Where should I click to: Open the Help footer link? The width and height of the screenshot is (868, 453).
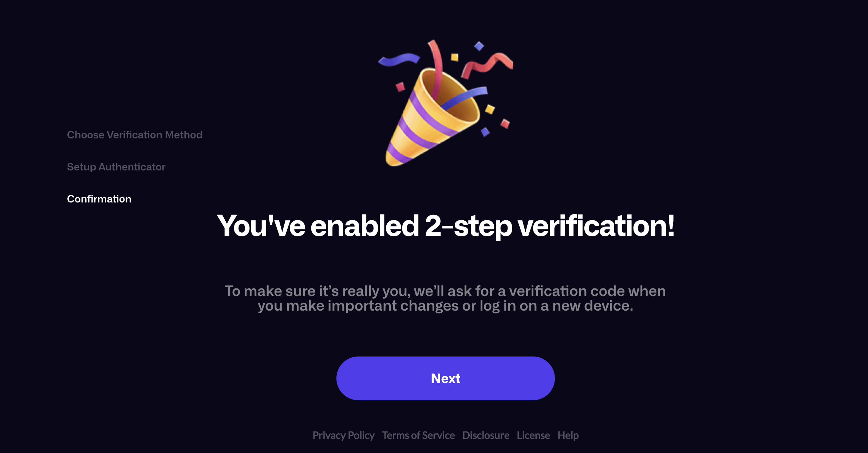click(x=568, y=435)
